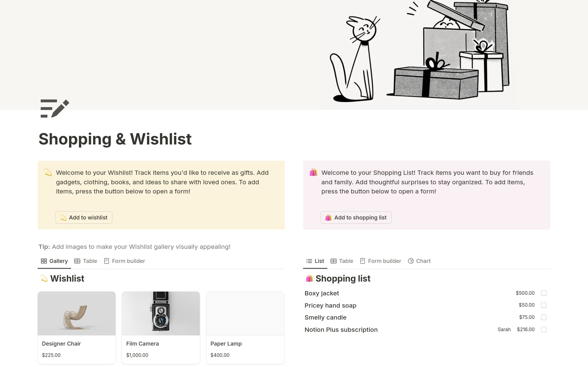
Task: Toggle the Notion Plus subscription checkbox
Action: point(544,330)
